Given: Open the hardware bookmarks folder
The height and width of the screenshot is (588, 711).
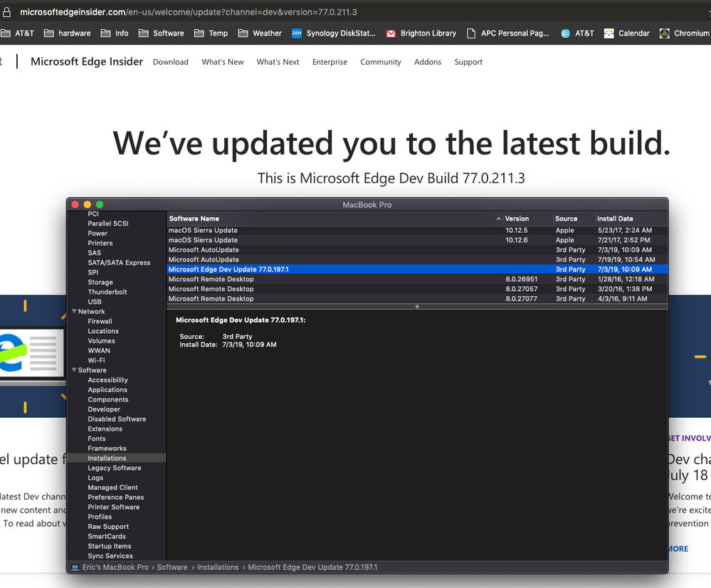Looking at the screenshot, I should tap(67, 33).
